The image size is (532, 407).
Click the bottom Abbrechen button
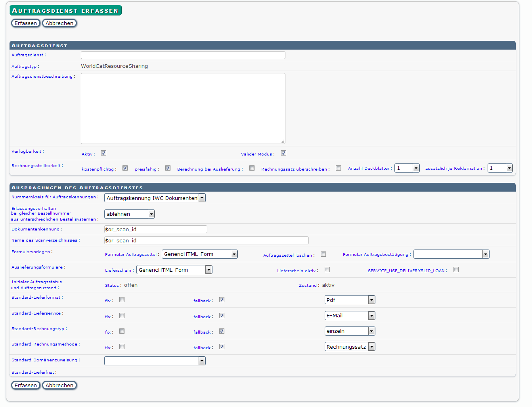59,386
